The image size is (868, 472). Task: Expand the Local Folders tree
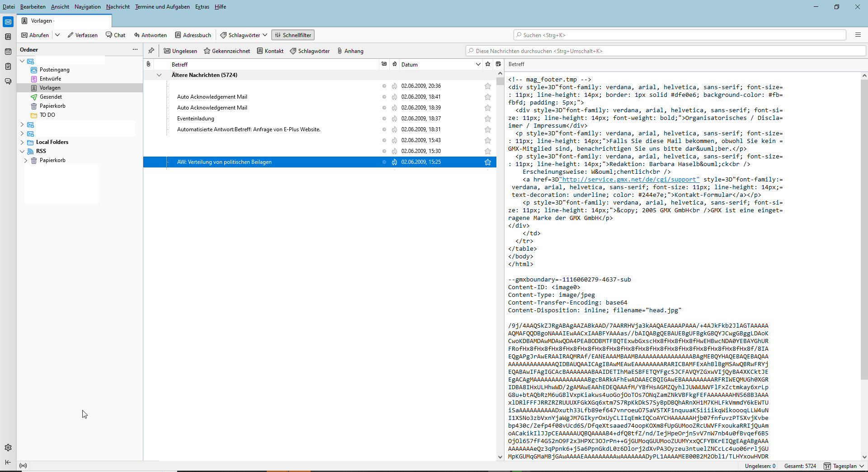pyautogui.click(x=22, y=142)
